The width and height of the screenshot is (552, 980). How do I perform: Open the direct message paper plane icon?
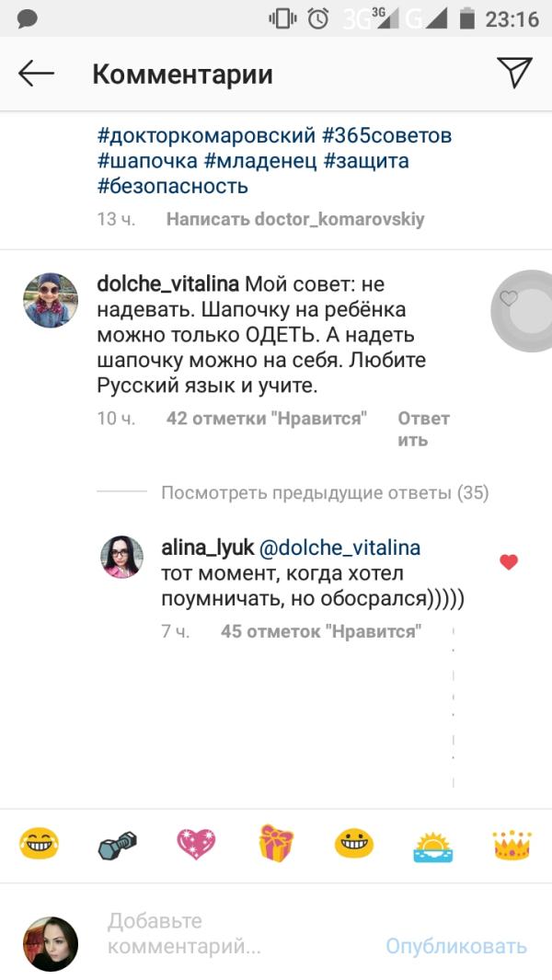pyautogui.click(x=514, y=73)
